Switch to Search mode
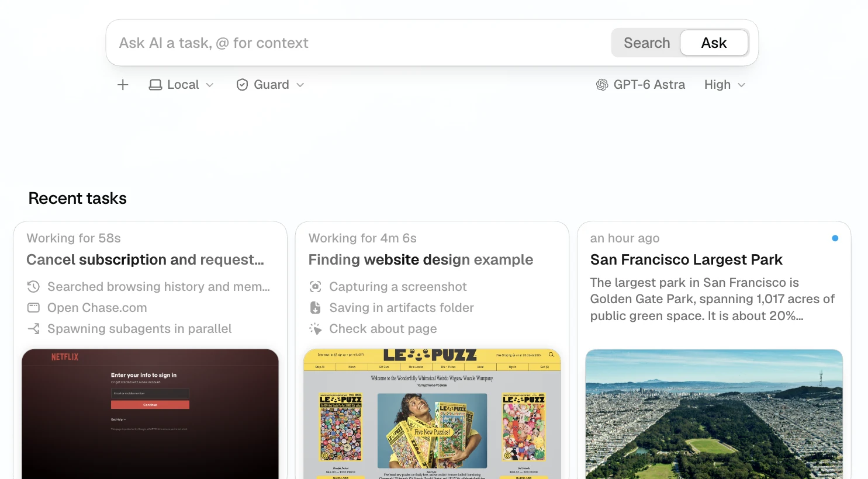 coord(646,43)
